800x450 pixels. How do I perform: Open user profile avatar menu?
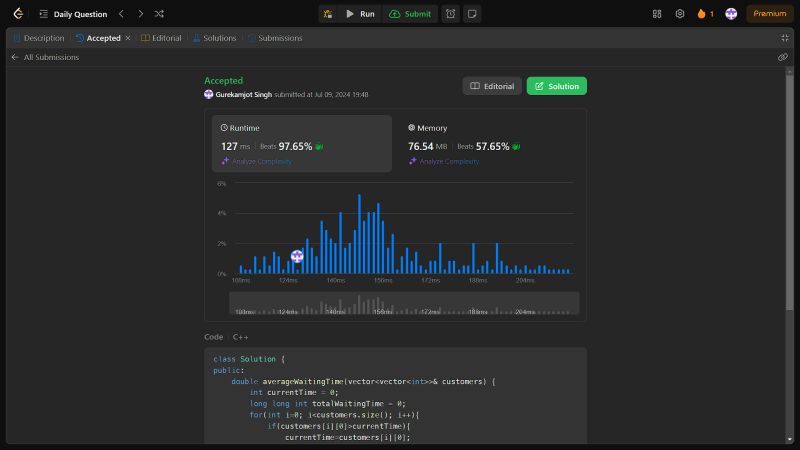pos(731,14)
